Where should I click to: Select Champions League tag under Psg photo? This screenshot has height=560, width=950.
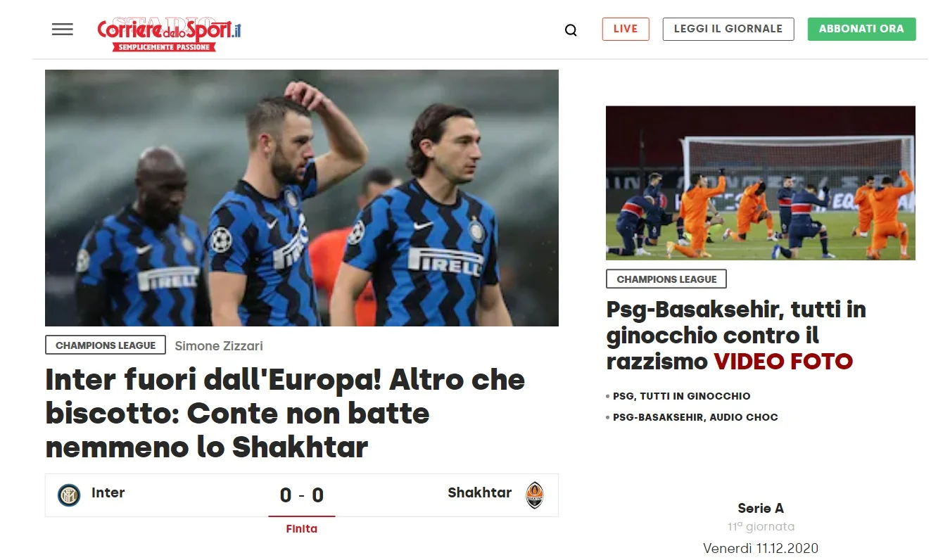point(666,279)
